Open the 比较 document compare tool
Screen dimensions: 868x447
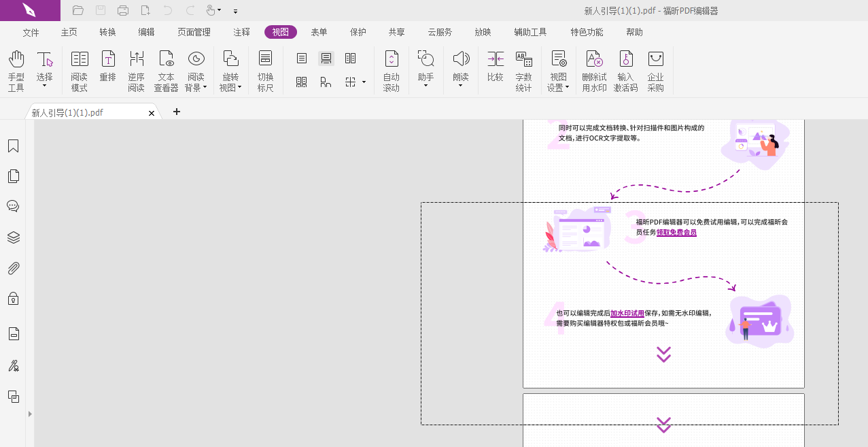point(496,66)
